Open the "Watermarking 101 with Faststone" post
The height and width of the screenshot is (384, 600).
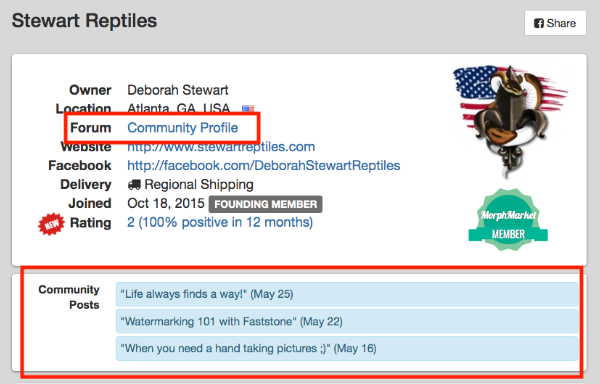point(347,321)
